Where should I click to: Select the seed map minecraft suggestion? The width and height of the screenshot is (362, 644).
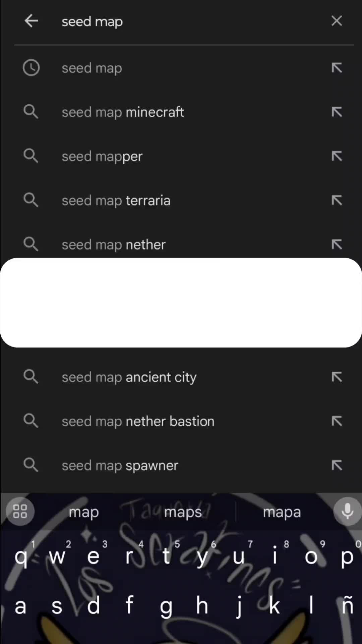click(x=123, y=112)
